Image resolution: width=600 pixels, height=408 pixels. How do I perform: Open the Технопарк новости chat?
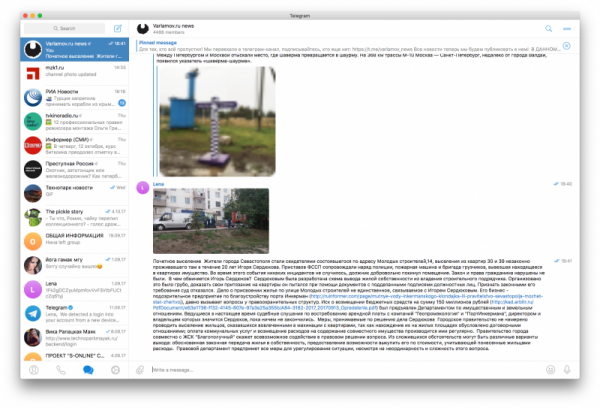75,193
